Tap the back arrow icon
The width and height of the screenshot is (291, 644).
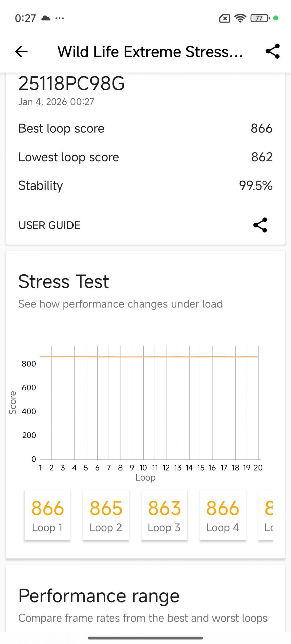click(21, 52)
